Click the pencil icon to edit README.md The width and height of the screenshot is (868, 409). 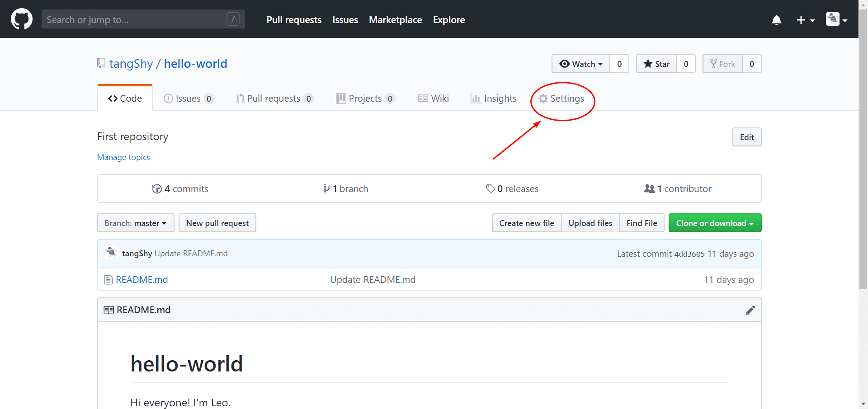pos(750,310)
